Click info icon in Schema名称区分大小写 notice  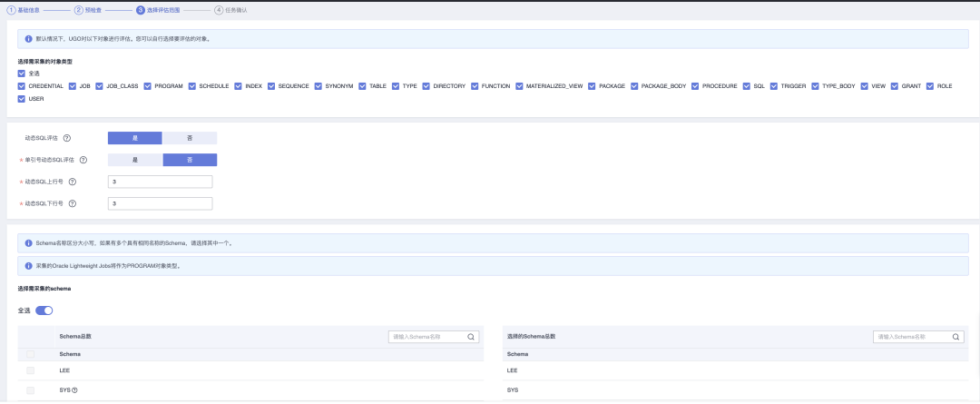(x=28, y=243)
